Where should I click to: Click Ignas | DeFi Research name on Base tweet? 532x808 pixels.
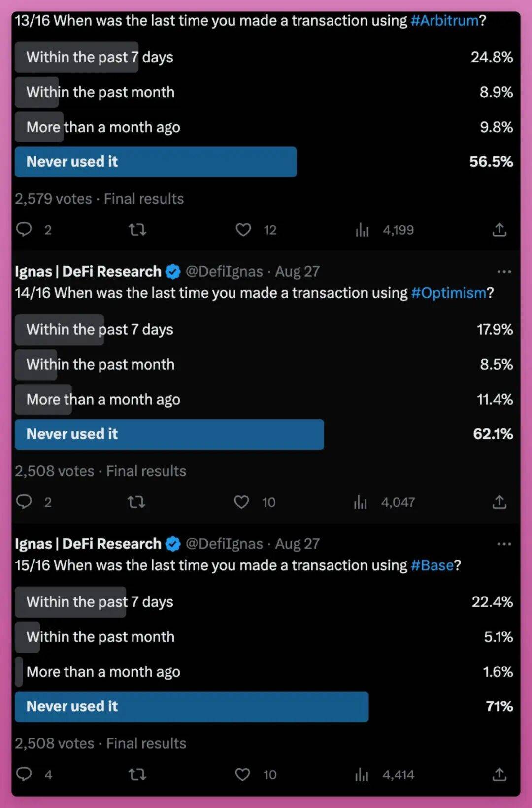click(88, 544)
